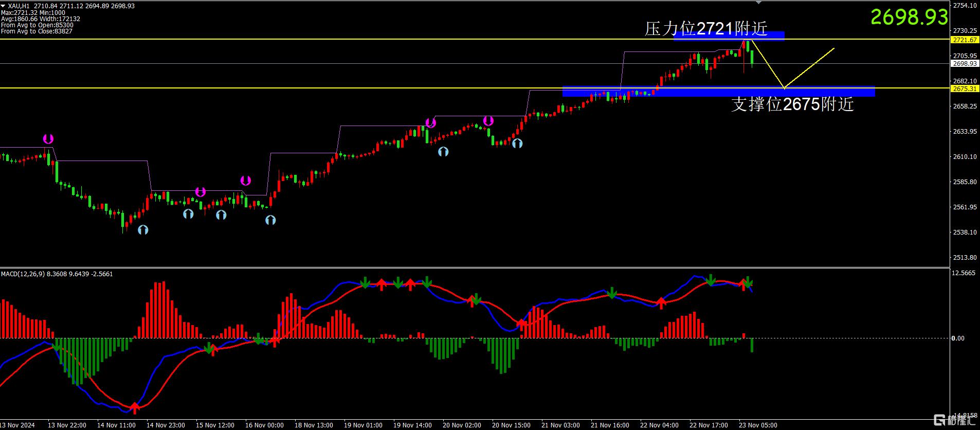The height and width of the screenshot is (430, 980).
Task: Click the 2730.25 price scale label
Action: (965, 31)
